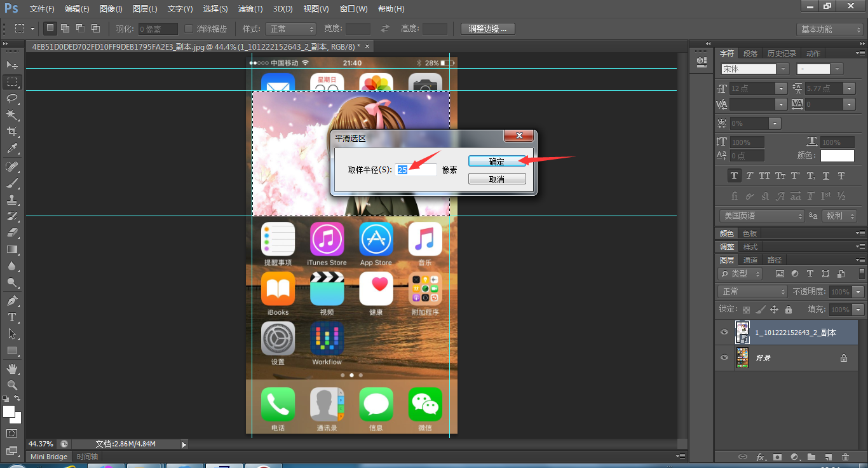Toggle the anti-alias 消除锯齿 checkbox
This screenshot has width=868, height=468.
tap(189, 29)
